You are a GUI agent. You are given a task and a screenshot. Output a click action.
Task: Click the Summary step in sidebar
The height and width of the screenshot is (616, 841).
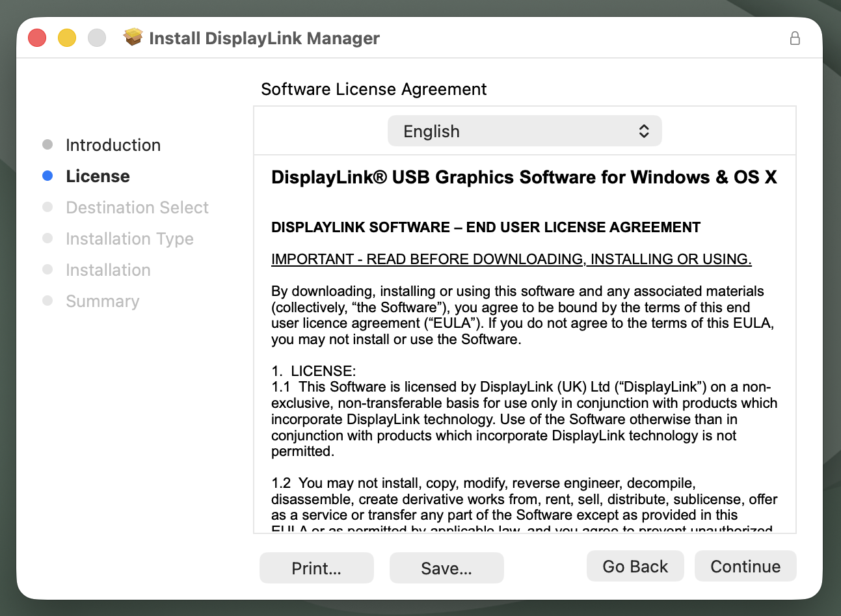coord(103,301)
